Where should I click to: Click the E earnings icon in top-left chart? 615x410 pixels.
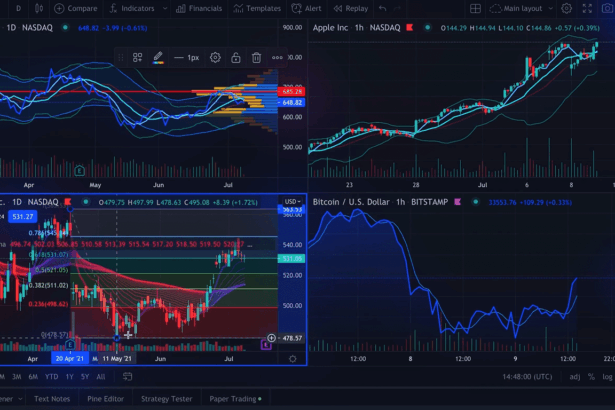80,171
